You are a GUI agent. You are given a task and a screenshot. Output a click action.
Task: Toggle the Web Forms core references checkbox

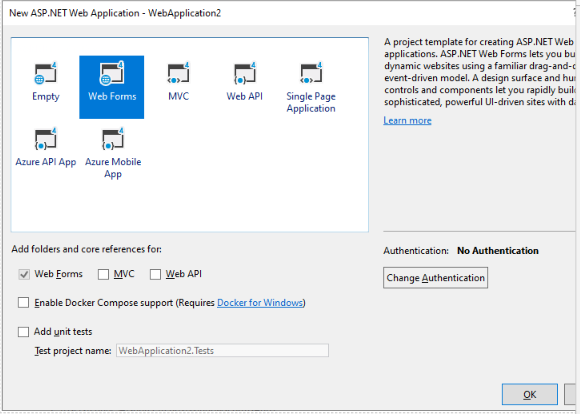click(x=24, y=274)
